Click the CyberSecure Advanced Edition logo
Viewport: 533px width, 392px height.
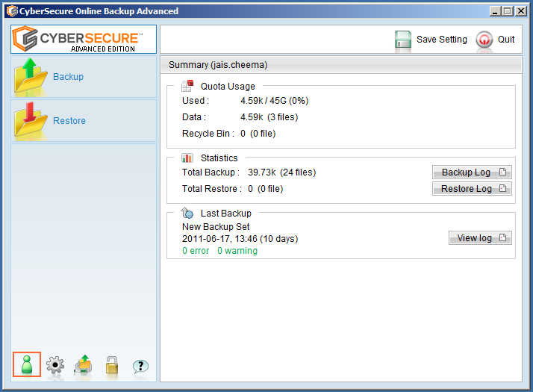click(x=84, y=39)
